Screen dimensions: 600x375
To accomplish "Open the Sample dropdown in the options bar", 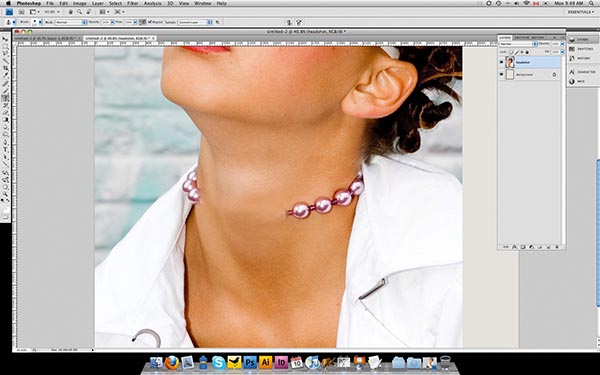I will [195, 22].
